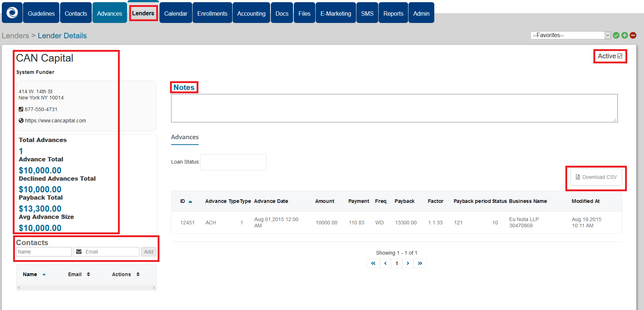Screen dimensions: 644x310
Task: Click the left arrow of contacts scrollbar
Action: pyautogui.click(x=19, y=288)
